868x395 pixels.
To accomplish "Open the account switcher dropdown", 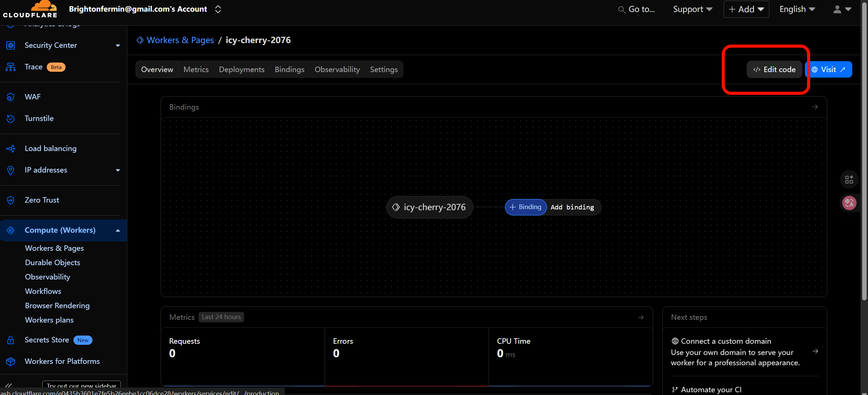I will point(218,9).
